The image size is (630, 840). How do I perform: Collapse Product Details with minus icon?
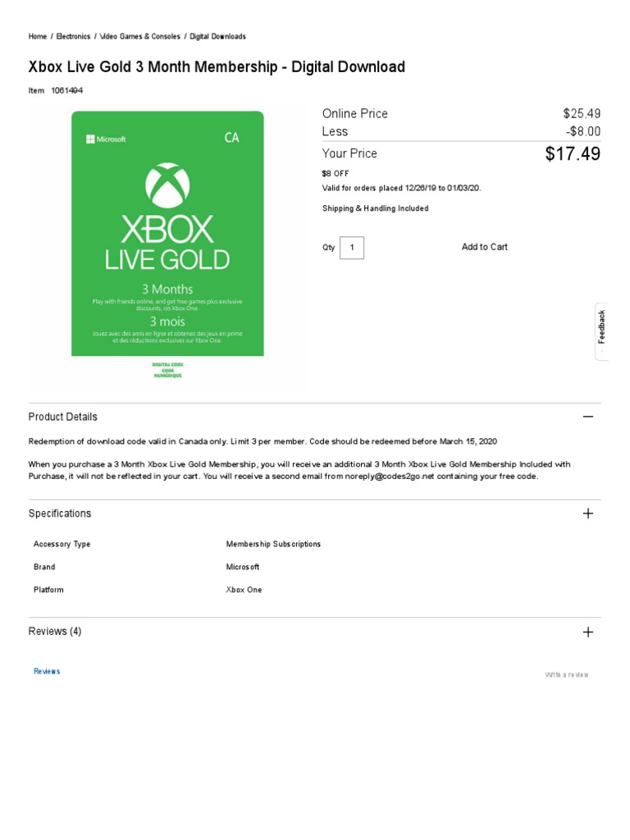[x=587, y=417]
